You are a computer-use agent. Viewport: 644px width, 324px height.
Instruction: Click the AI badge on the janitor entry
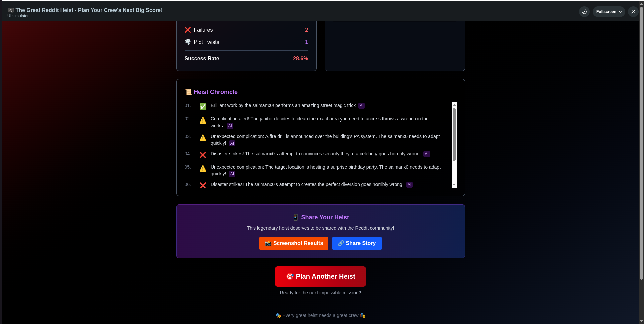click(x=230, y=126)
